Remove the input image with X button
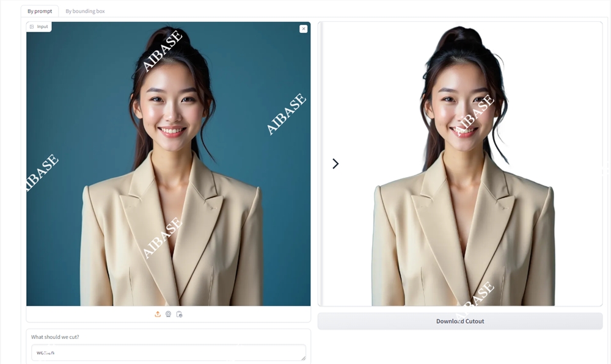Image resolution: width=611 pixels, height=364 pixels. point(304,29)
